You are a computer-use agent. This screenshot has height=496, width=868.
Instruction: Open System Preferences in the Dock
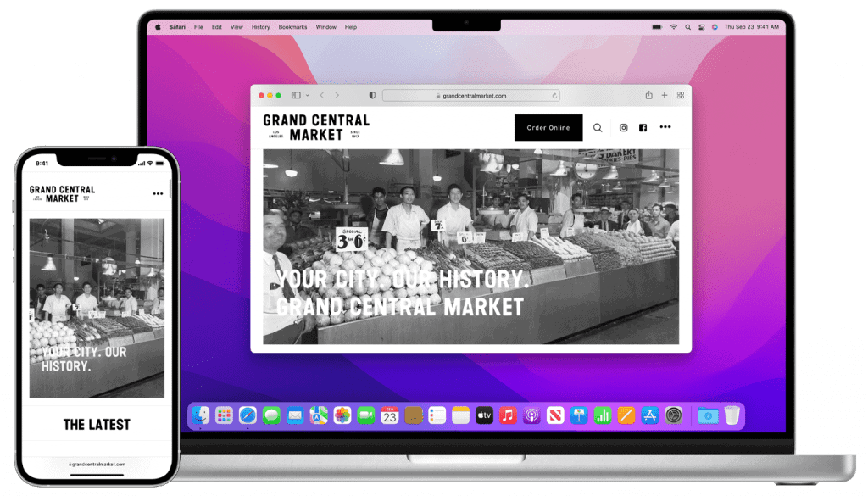tap(674, 415)
